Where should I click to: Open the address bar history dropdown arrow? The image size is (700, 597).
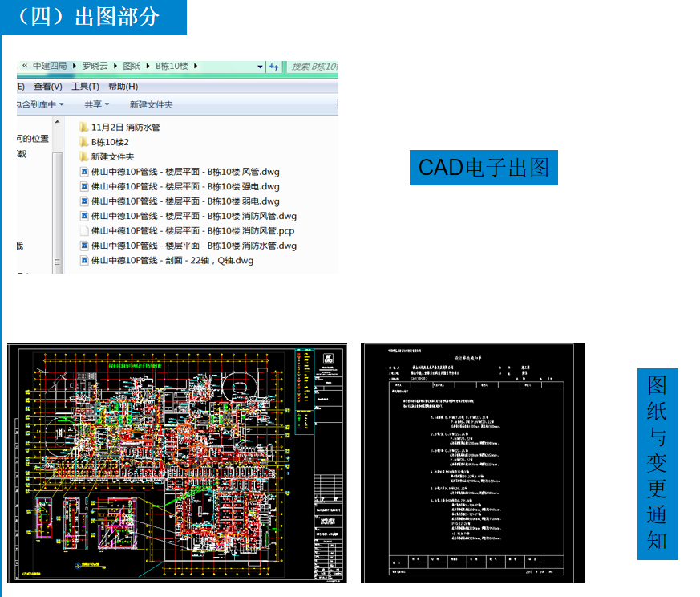click(258, 67)
